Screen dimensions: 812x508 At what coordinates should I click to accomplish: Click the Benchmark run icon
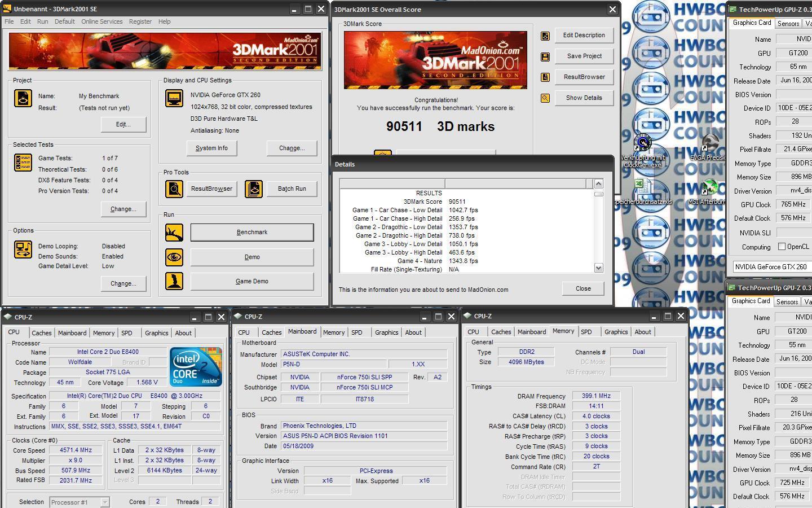tap(174, 233)
